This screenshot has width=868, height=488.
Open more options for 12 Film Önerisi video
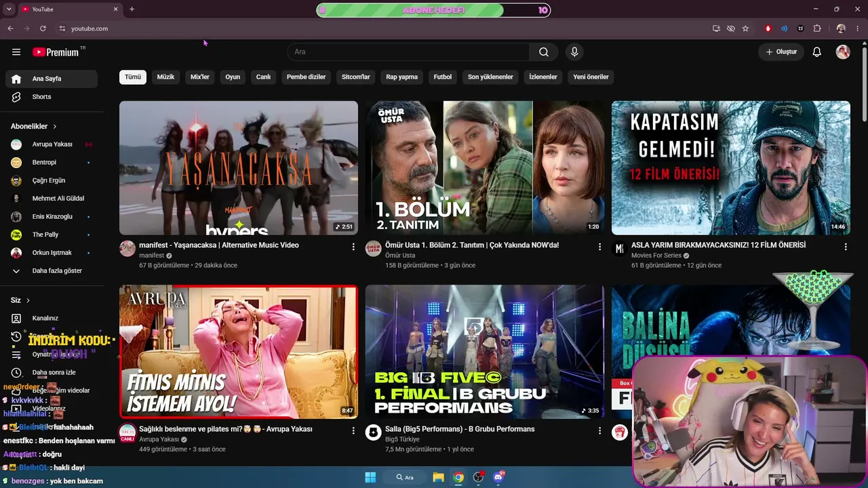coord(846,247)
